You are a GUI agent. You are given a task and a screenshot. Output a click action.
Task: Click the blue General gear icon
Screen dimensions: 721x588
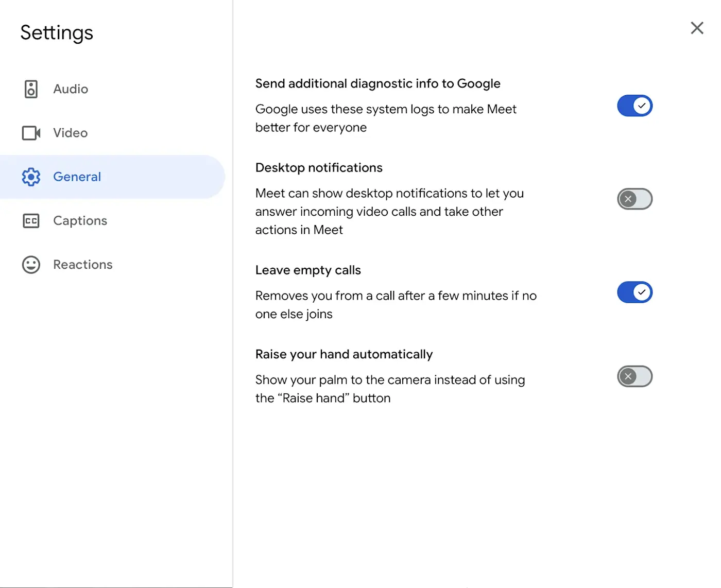click(x=31, y=177)
